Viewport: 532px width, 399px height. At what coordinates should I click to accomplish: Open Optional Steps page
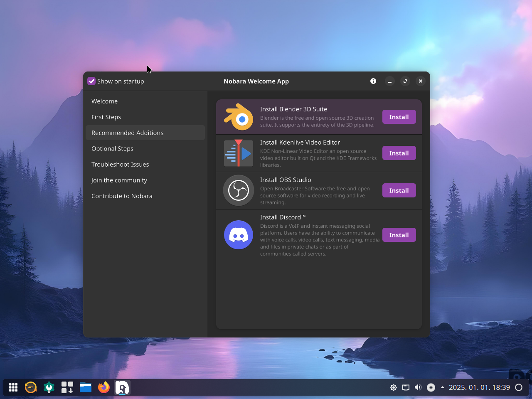click(145, 149)
